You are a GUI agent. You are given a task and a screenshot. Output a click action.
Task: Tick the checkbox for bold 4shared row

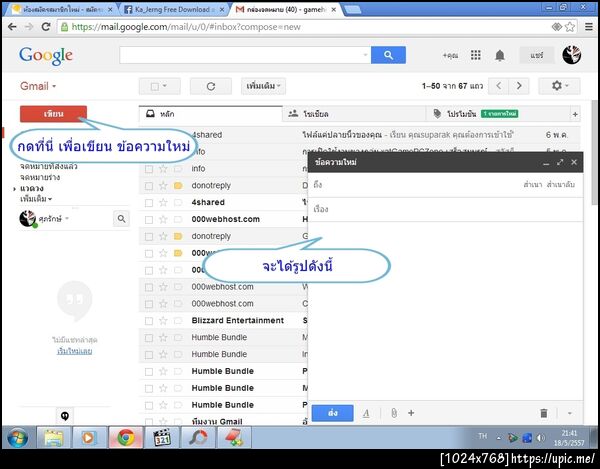click(149, 203)
